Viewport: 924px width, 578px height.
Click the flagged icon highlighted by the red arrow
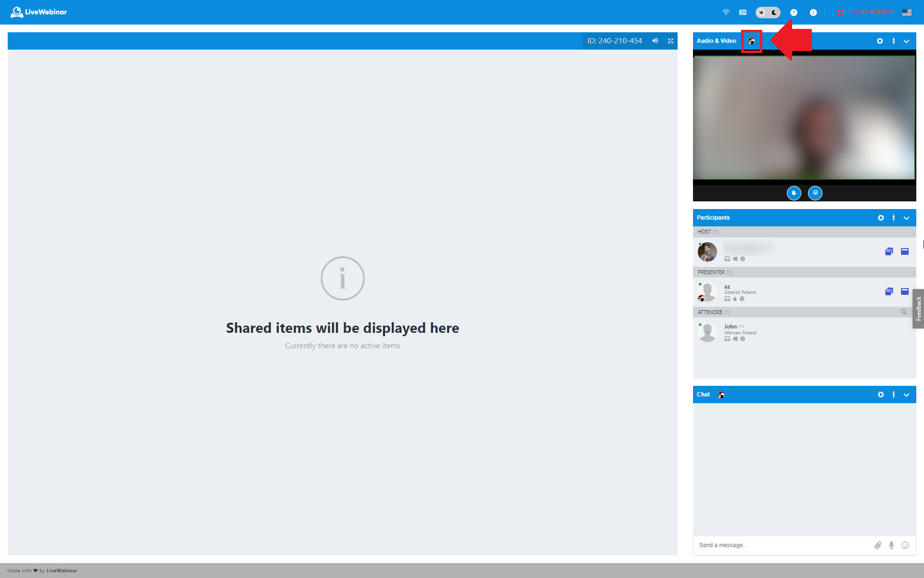[751, 41]
